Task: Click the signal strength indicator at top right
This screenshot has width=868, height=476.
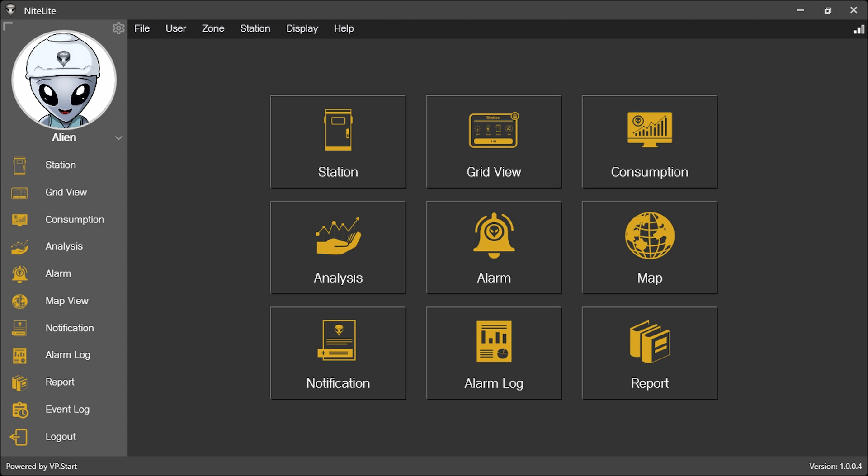Action: tap(858, 29)
